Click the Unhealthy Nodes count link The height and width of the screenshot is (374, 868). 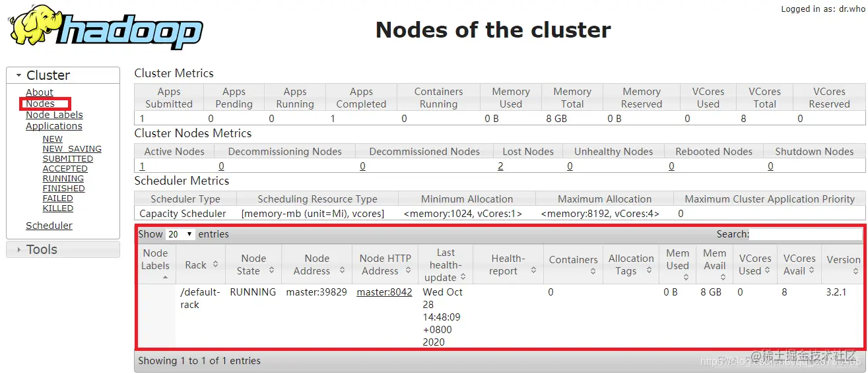pyautogui.click(x=570, y=166)
